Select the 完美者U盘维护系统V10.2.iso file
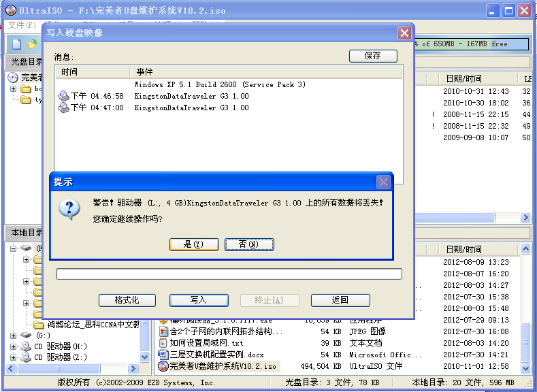Image resolution: width=537 pixels, height=392 pixels. point(223,366)
